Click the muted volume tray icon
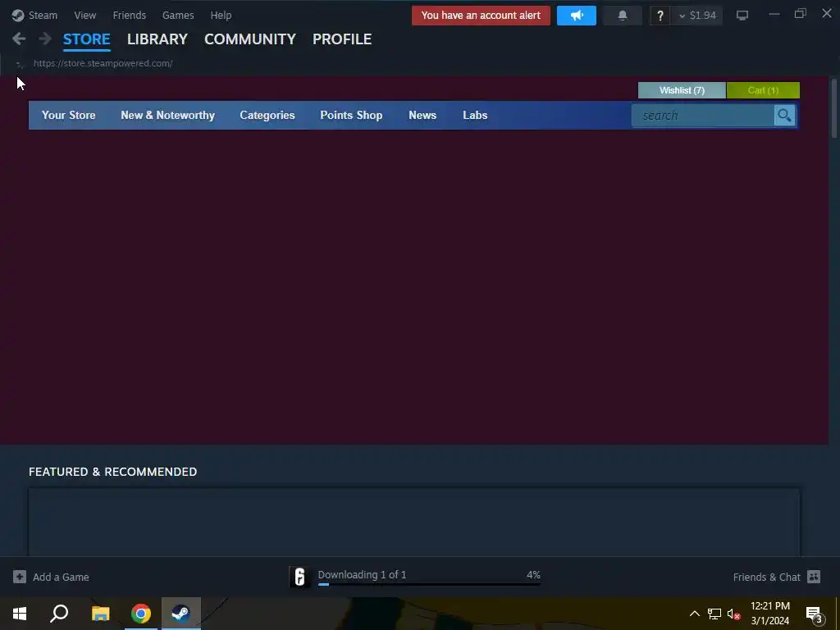 (733, 614)
